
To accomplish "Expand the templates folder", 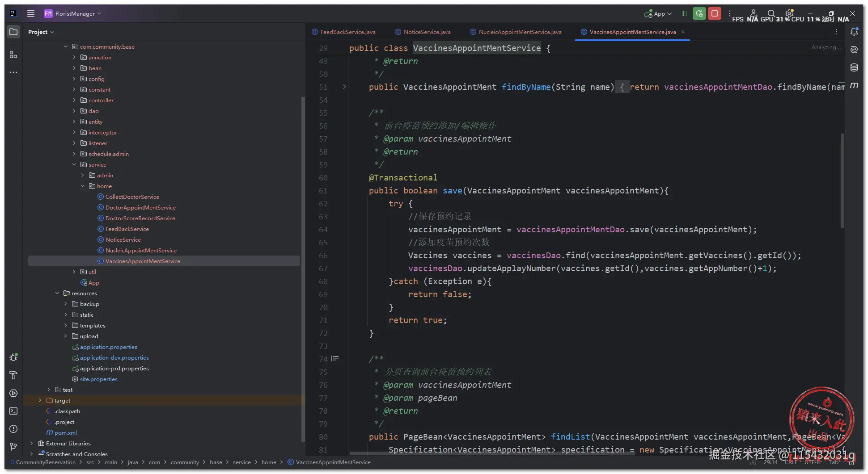I will tap(66, 325).
